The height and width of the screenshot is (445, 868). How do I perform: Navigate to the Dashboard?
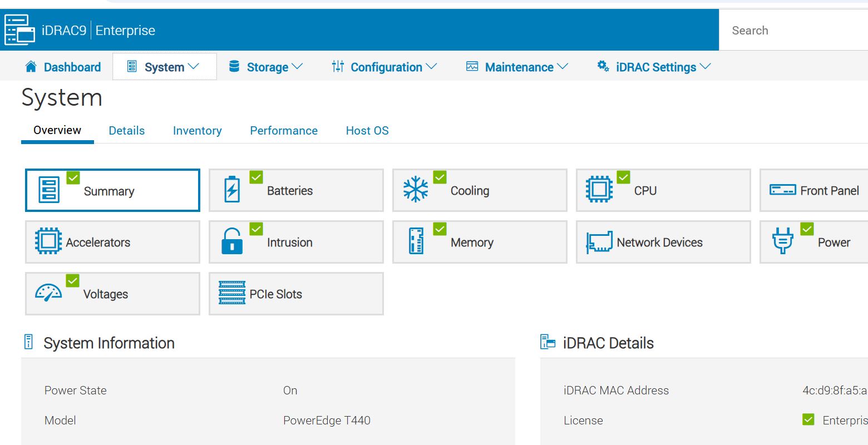point(71,67)
